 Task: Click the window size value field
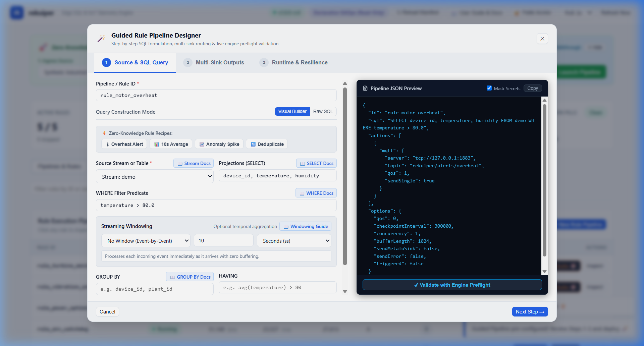pyautogui.click(x=224, y=240)
